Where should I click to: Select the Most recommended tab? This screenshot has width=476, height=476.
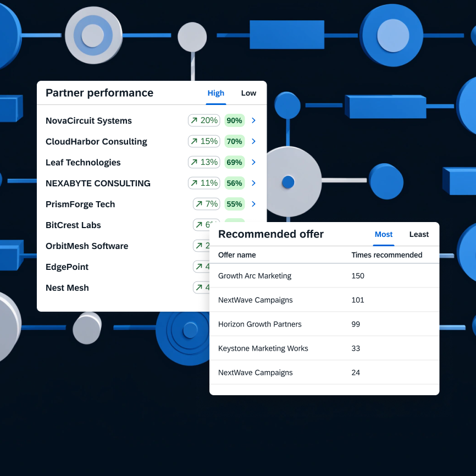click(384, 234)
